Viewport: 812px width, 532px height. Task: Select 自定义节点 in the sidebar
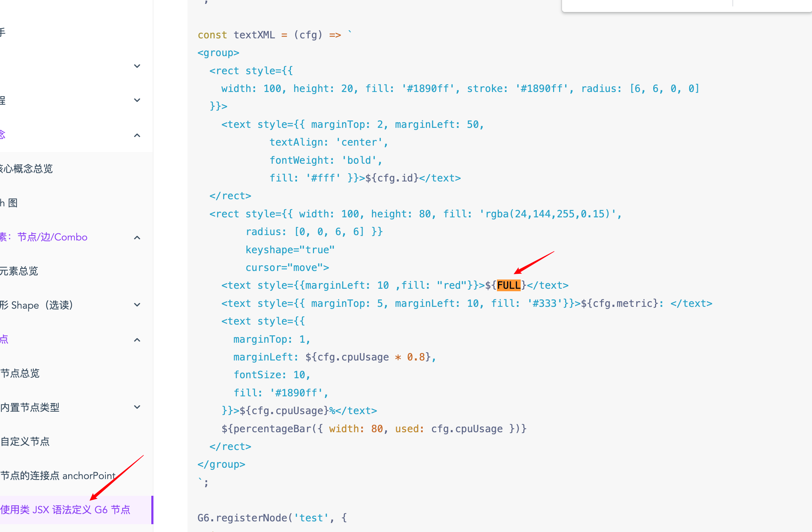point(25,441)
